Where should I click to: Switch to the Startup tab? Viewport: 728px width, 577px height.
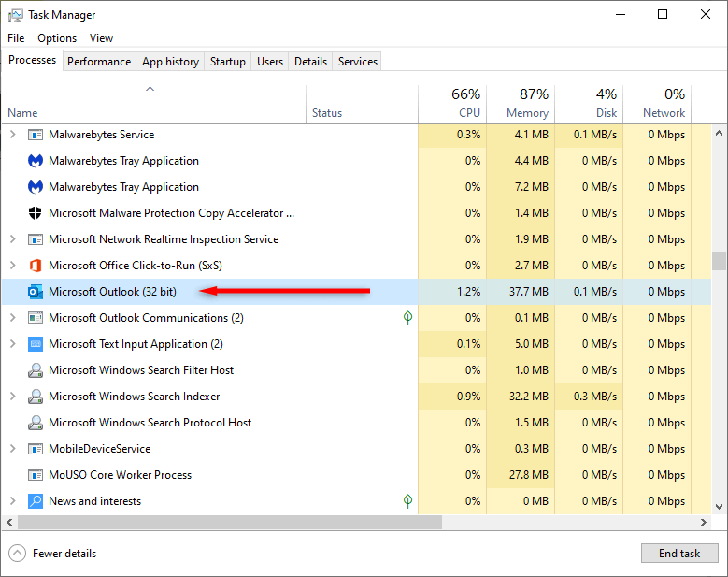coord(228,62)
